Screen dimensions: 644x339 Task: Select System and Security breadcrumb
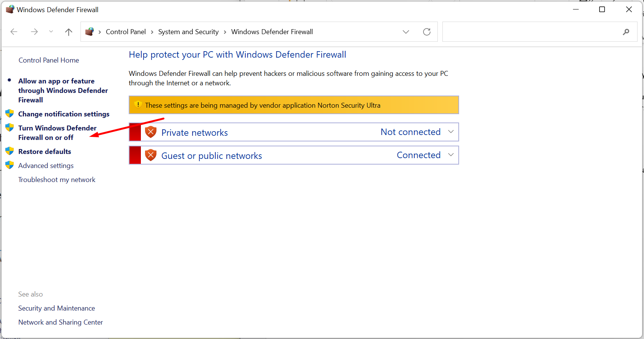point(188,32)
